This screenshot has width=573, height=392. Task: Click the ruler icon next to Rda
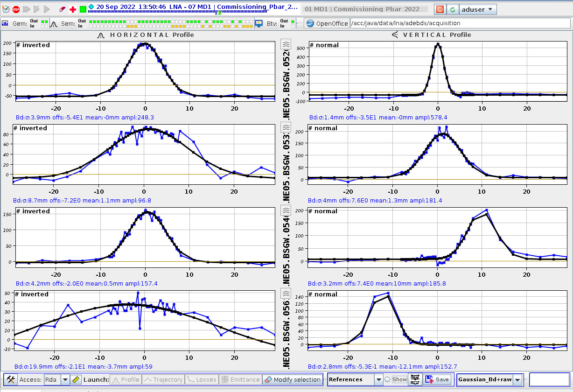click(77, 379)
